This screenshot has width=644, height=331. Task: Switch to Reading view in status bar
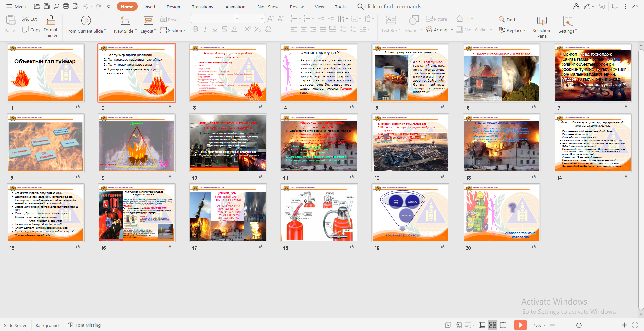point(503,325)
